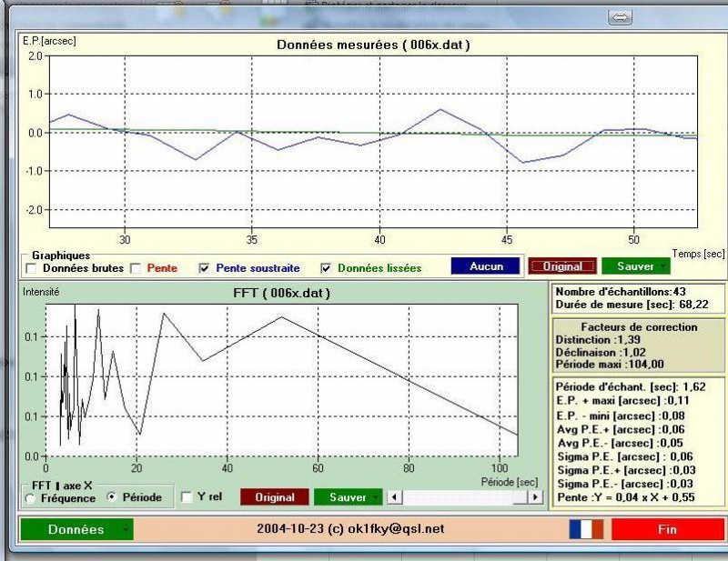Click the E.P.[arcsec] axis label

(x=49, y=41)
